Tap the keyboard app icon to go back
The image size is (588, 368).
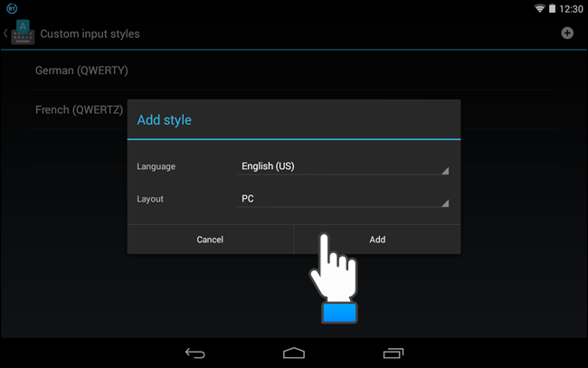tap(23, 33)
